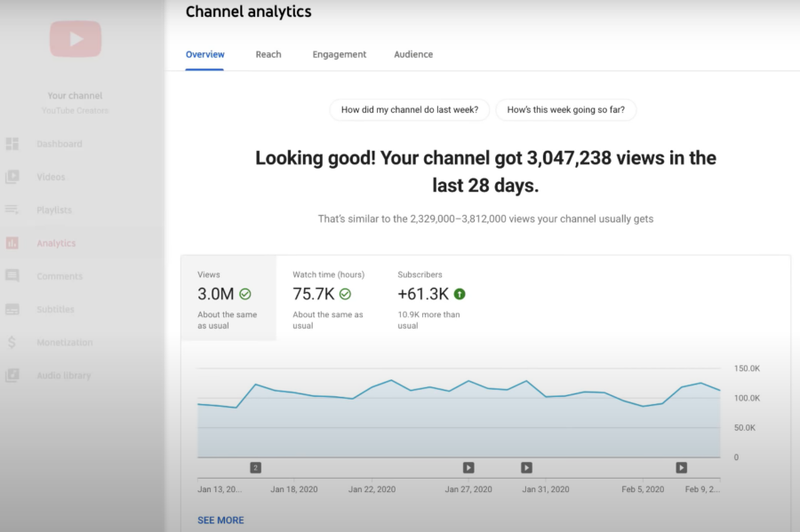The height and width of the screenshot is (532, 800).
Task: Click "How's this week going so far?"
Action: [565, 110]
